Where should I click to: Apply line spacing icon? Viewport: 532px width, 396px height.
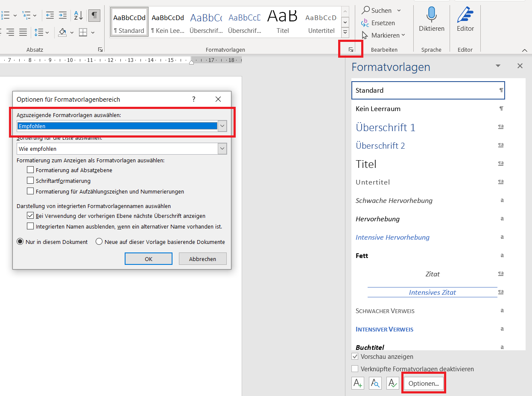click(x=38, y=32)
